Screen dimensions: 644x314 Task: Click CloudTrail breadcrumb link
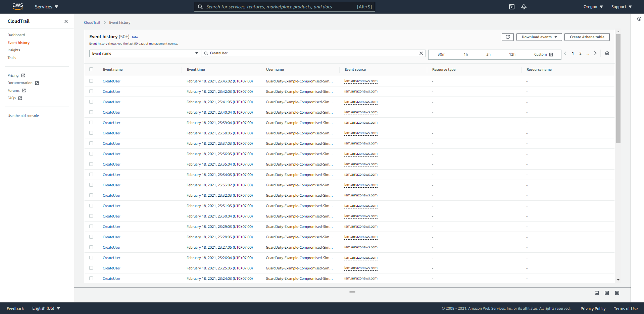(92, 22)
